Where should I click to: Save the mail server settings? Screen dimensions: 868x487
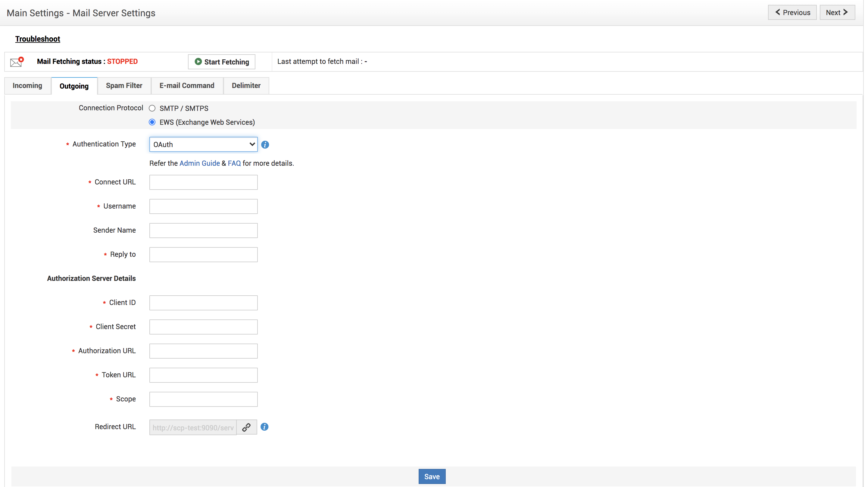[x=432, y=476]
